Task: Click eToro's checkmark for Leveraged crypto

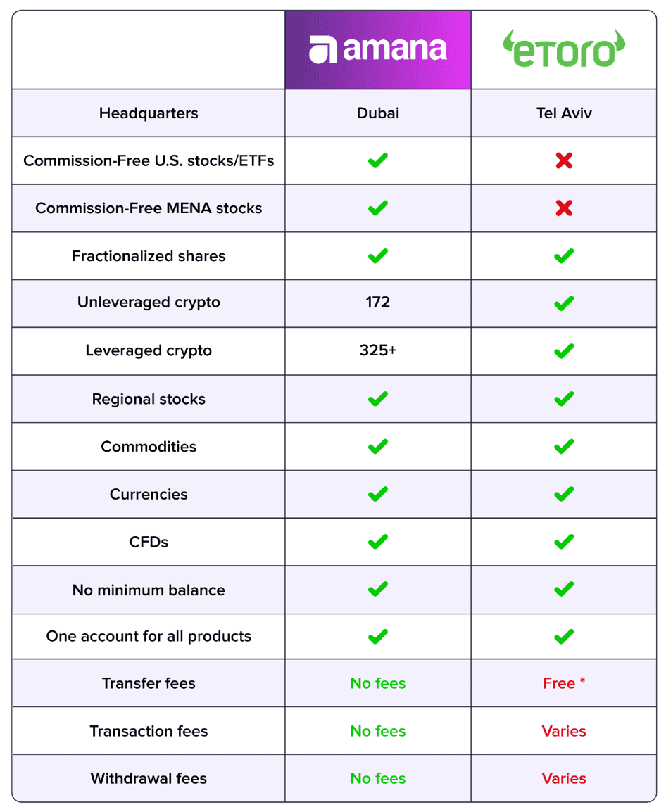Action: [x=564, y=351]
